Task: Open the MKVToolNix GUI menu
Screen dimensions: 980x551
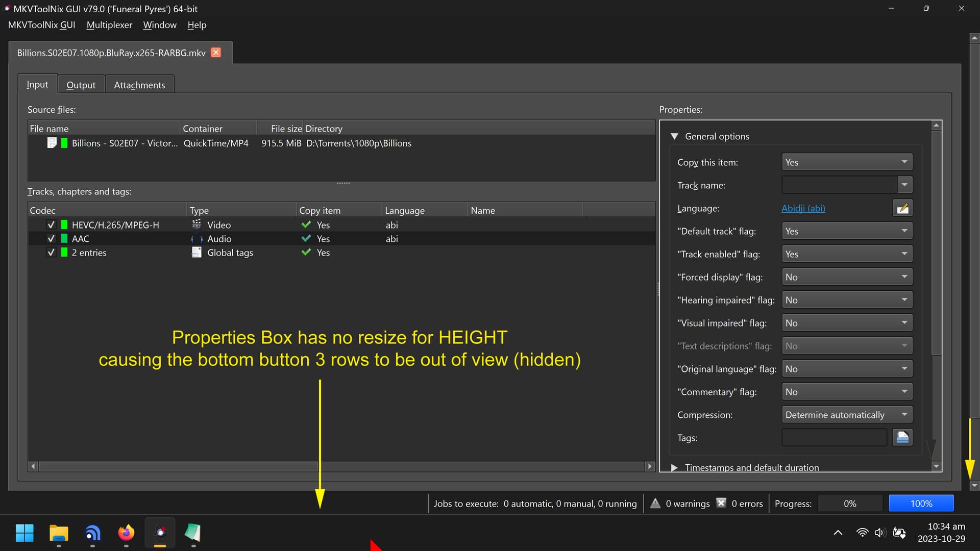Action: (x=41, y=25)
